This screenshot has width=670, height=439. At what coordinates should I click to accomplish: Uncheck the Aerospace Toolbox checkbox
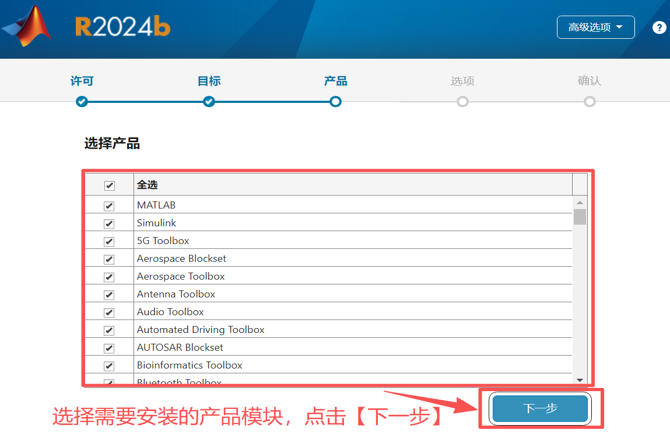tap(109, 277)
